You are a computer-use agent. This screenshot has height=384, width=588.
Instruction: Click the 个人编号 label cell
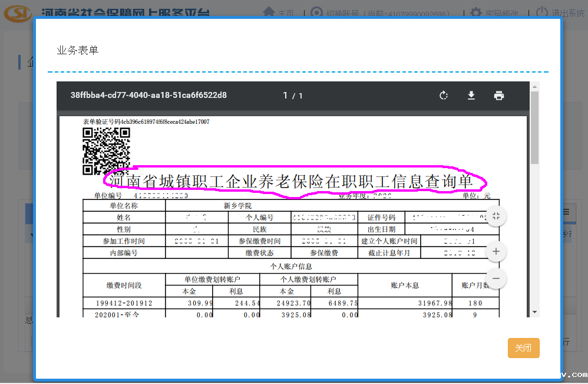[x=259, y=217]
